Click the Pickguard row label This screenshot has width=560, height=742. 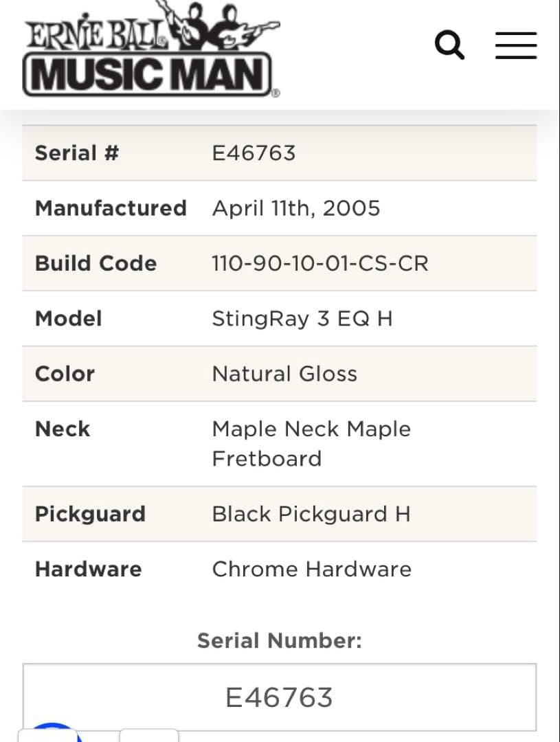90,514
